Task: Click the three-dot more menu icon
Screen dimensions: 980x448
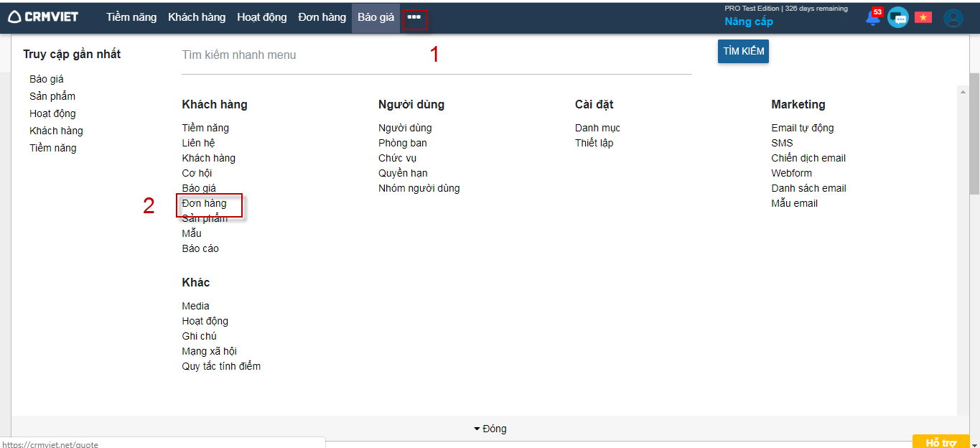Action: pyautogui.click(x=414, y=17)
